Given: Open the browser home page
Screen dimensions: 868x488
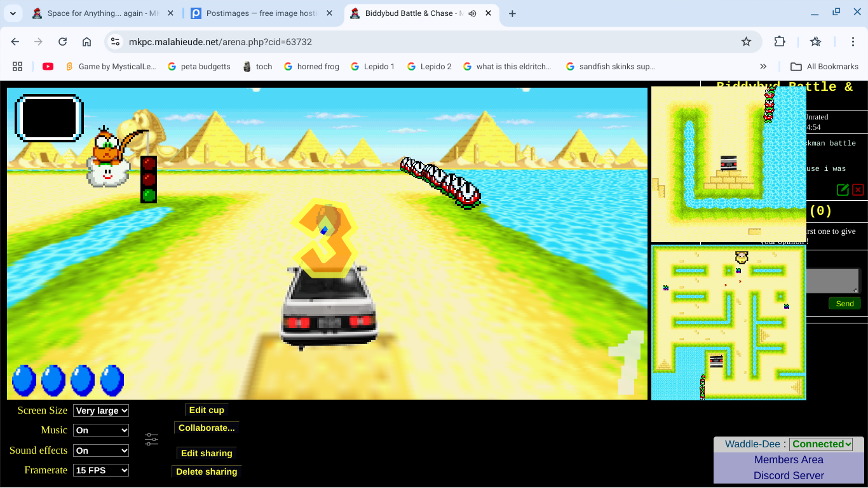Looking at the screenshot, I should [x=87, y=41].
